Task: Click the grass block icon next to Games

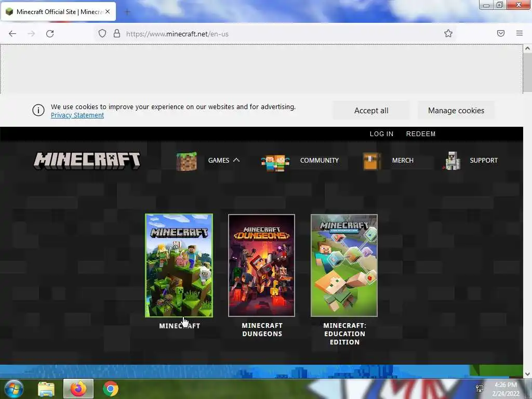Action: click(x=187, y=161)
